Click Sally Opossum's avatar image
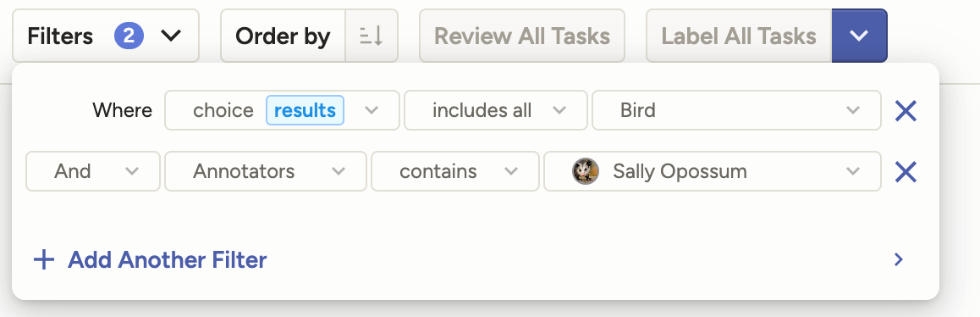 point(586,171)
